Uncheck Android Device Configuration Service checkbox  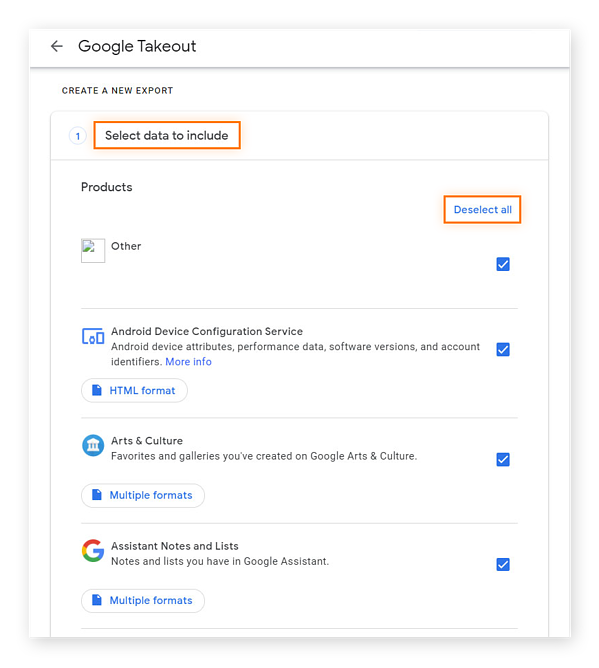coord(503,349)
